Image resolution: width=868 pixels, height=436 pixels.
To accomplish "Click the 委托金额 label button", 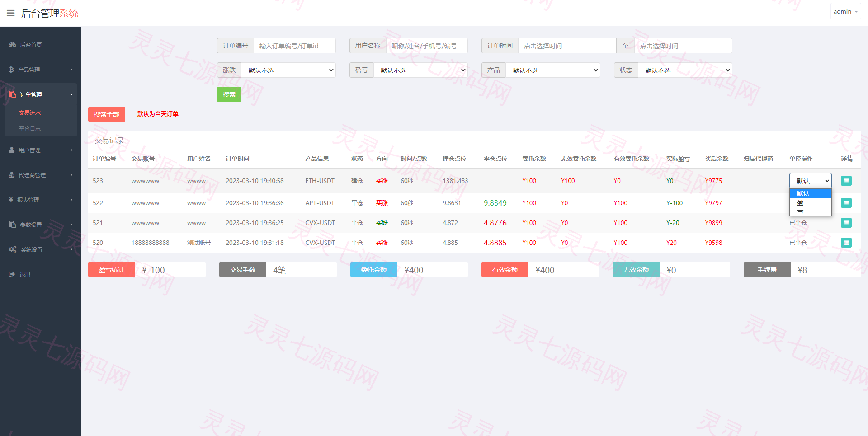I will 374,270.
